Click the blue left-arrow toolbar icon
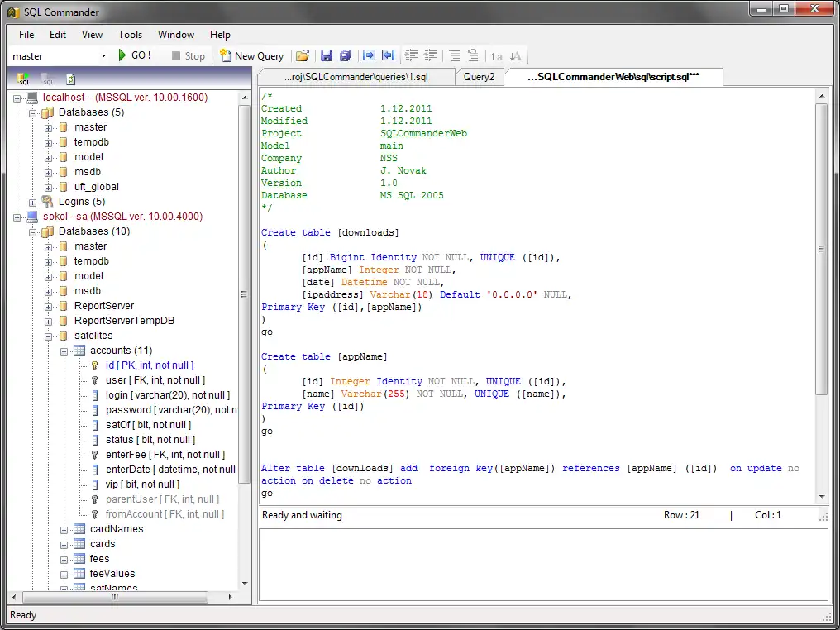840x630 pixels. coord(388,55)
